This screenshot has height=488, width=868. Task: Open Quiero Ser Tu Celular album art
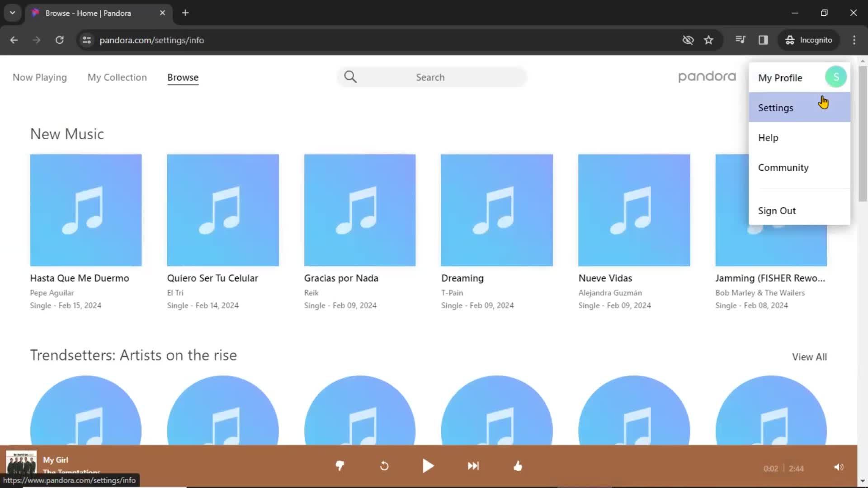tap(223, 210)
